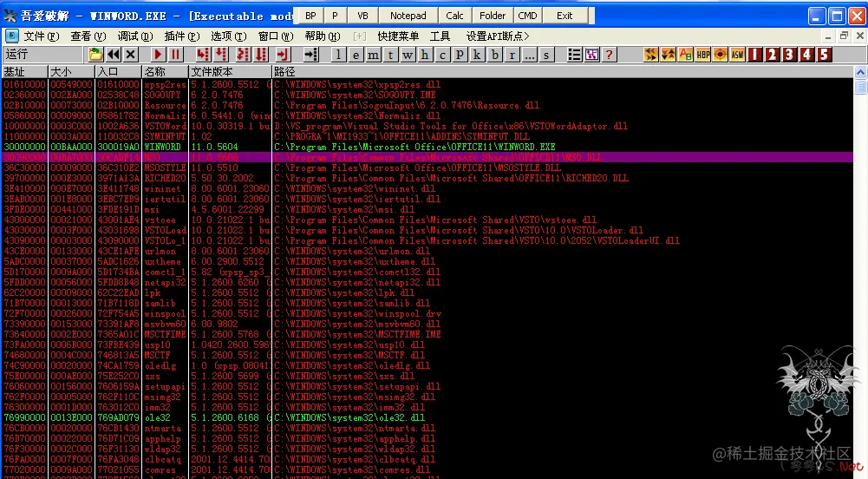Open the Run trace '...' button

pos(530,55)
